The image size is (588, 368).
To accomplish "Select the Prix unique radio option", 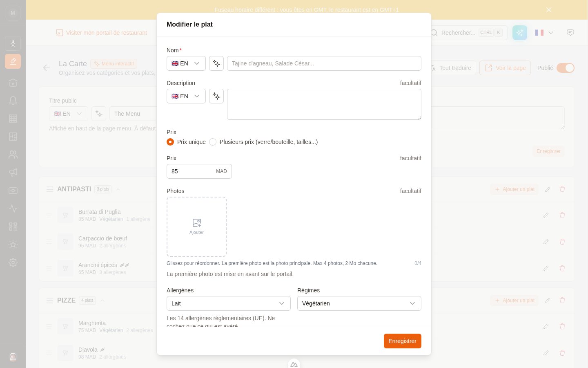I will tap(170, 142).
